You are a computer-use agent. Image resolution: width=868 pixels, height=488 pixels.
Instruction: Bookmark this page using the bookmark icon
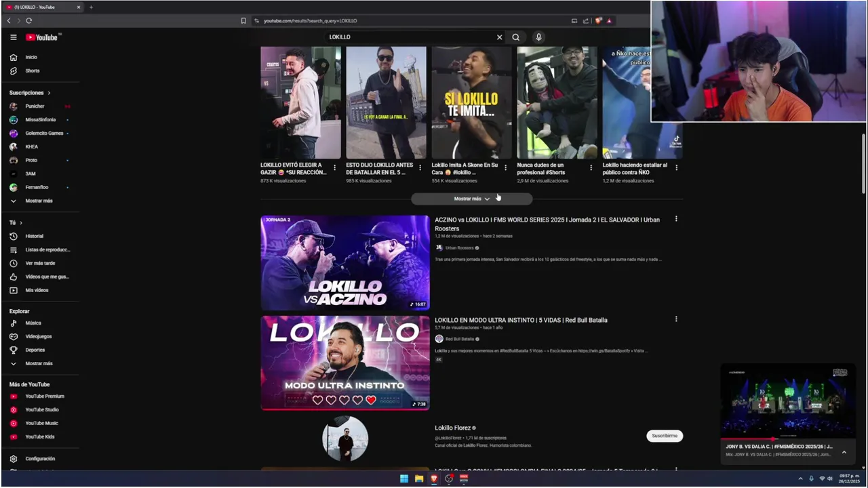click(243, 20)
